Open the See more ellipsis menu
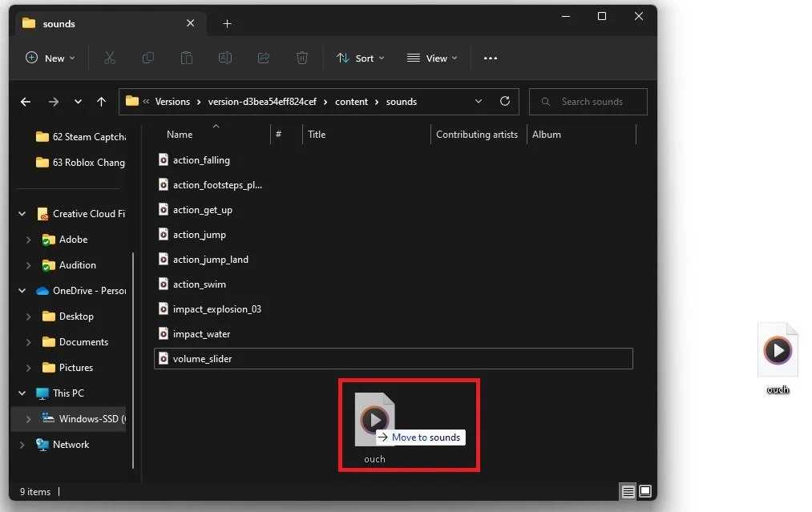812x512 pixels. [x=491, y=58]
